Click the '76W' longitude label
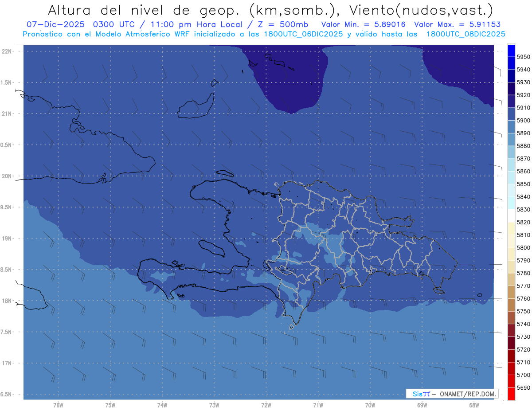Viewport: 532px width, 411px height. 58,405
